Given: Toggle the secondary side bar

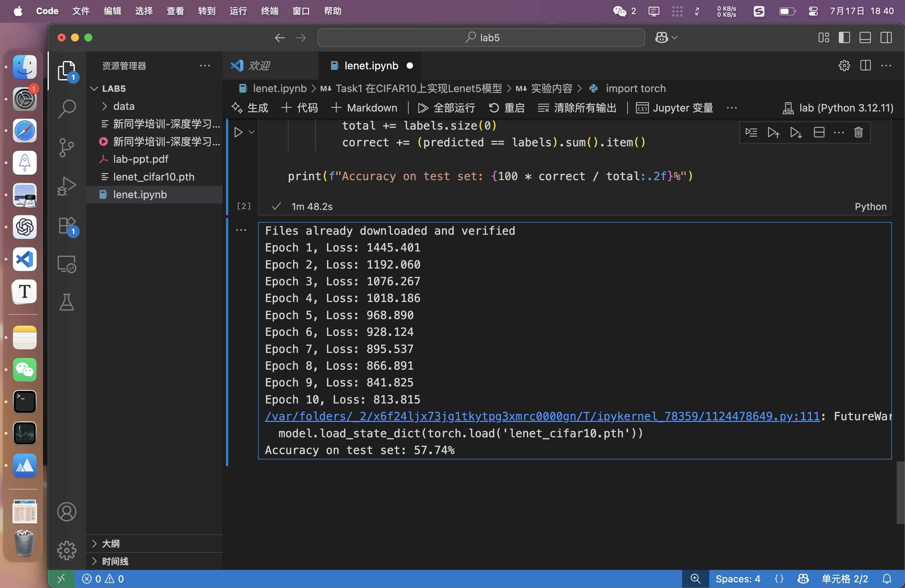Looking at the screenshot, I should [x=886, y=38].
